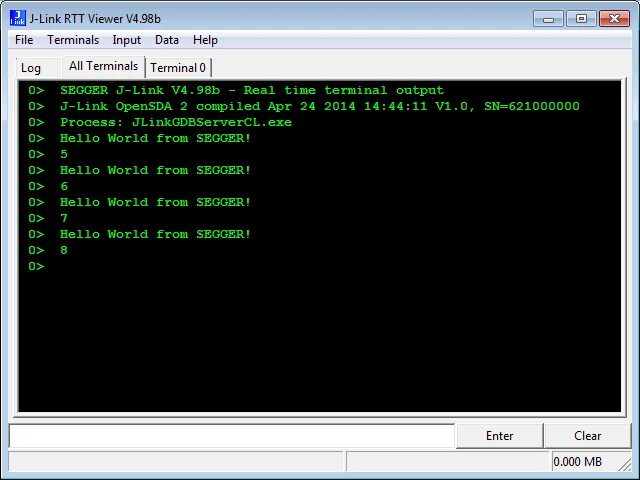Click the terminal line showing number 6

[64, 186]
